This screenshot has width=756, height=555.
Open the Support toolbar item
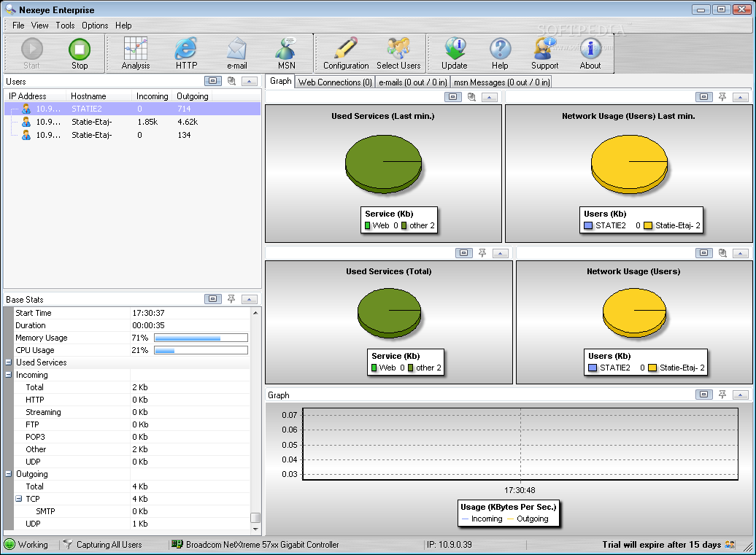click(x=545, y=53)
